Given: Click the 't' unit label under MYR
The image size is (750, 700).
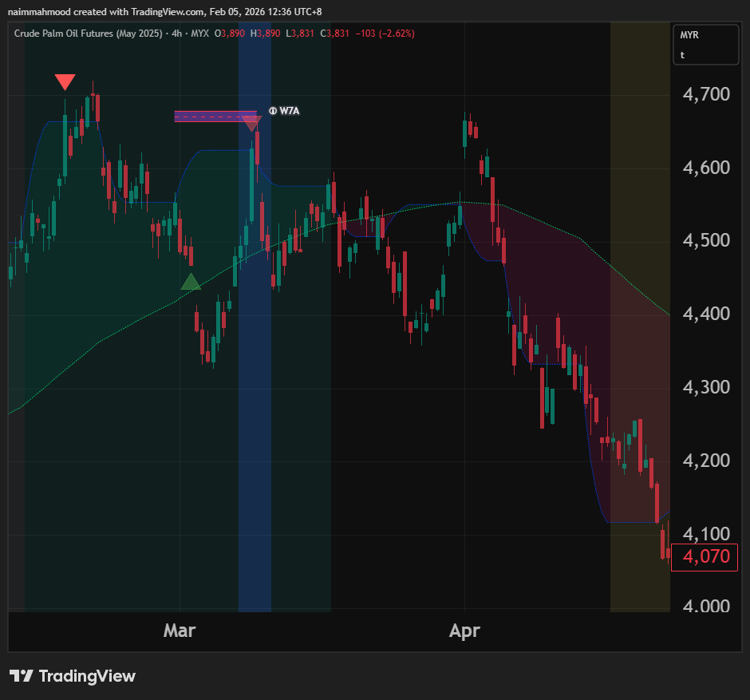Looking at the screenshot, I should (682, 55).
